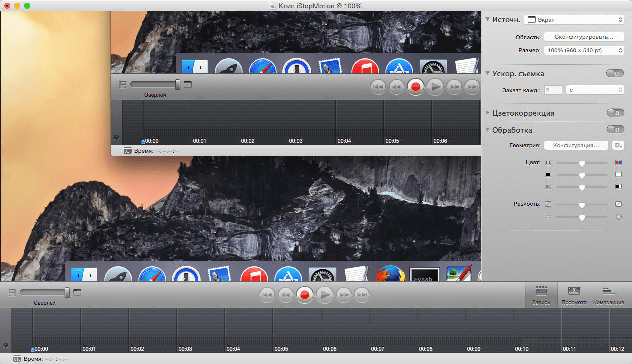
Task: Open the Источн. dropdown showing Экран
Action: tap(574, 20)
